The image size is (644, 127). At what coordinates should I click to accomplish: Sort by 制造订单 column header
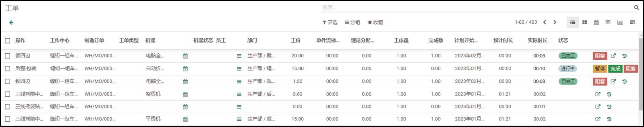[94, 40]
